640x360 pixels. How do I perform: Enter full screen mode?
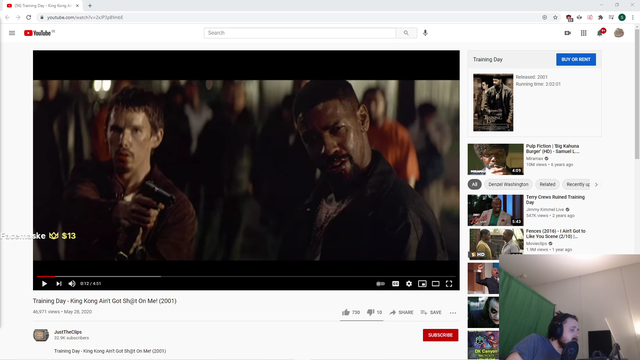click(x=449, y=284)
